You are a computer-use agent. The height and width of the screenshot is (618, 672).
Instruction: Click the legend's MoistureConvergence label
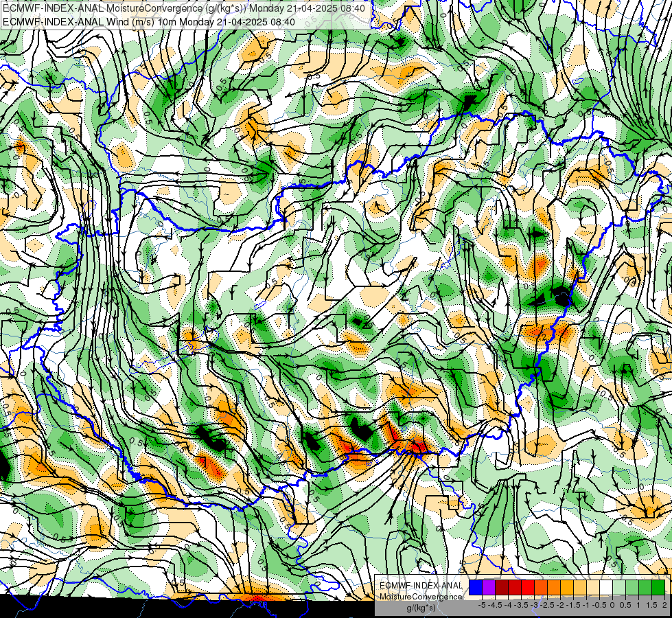[x=421, y=597]
